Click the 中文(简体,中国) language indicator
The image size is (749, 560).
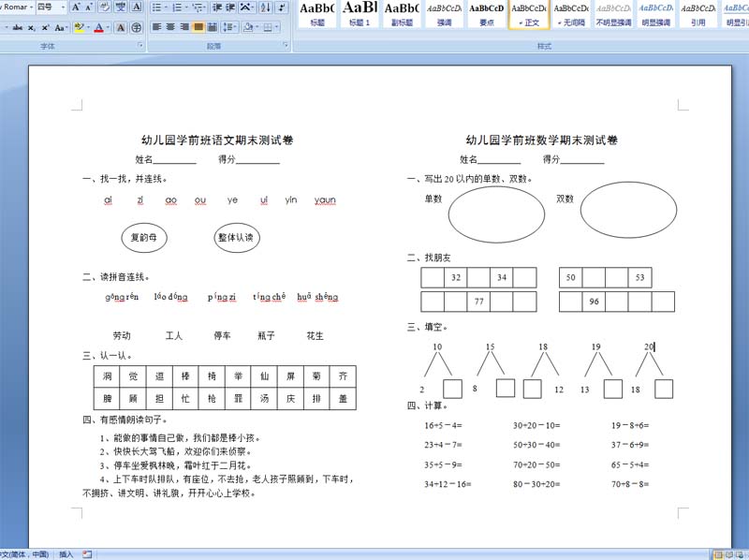pos(25,554)
